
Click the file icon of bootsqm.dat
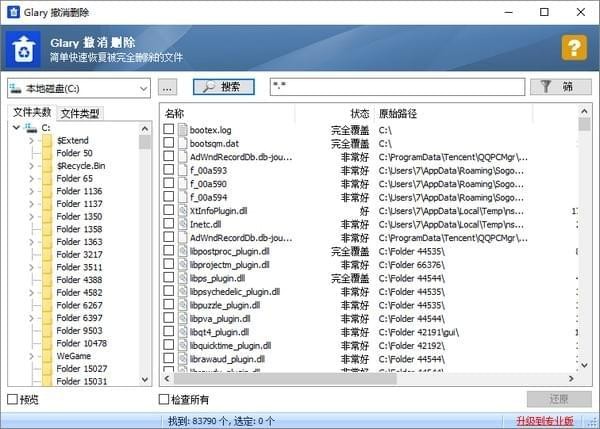tap(183, 143)
